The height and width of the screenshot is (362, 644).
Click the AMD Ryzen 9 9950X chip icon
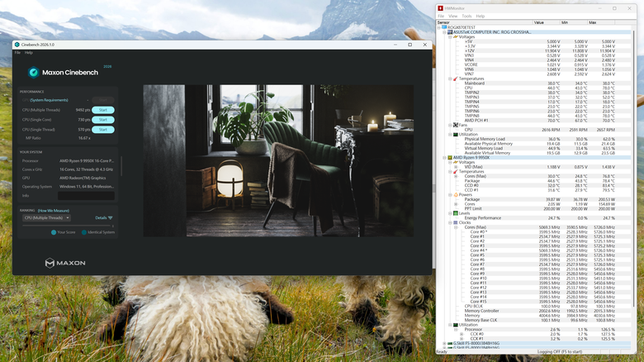450,158
